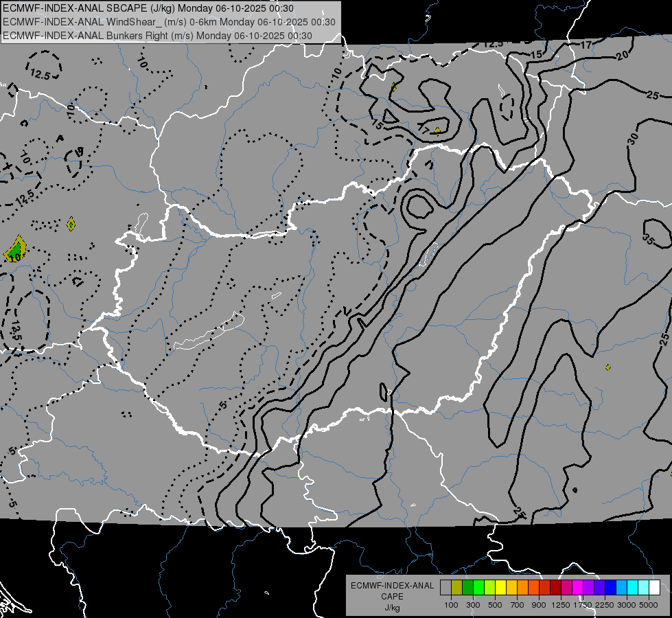Click the 500 label under legend
Image resolution: width=672 pixels, height=618 pixels.
pos(495,605)
